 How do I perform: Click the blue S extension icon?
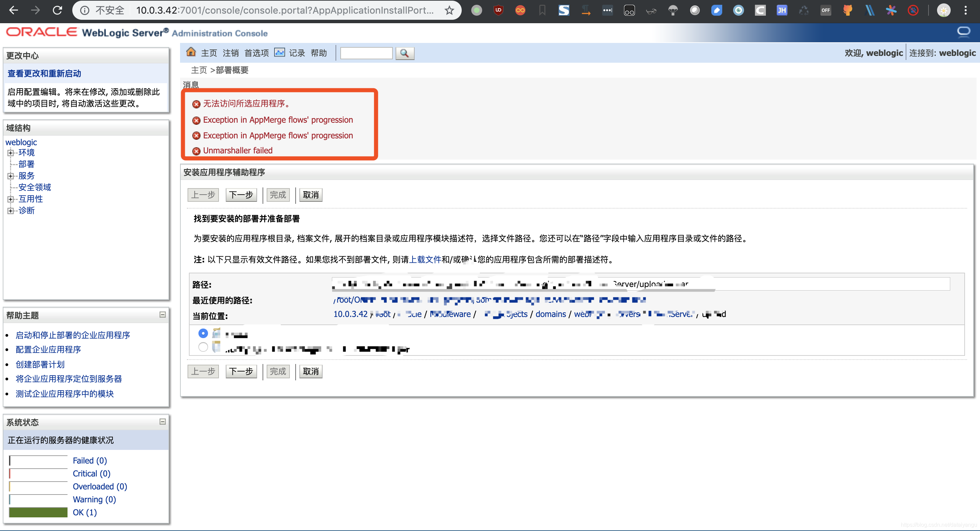[564, 10]
